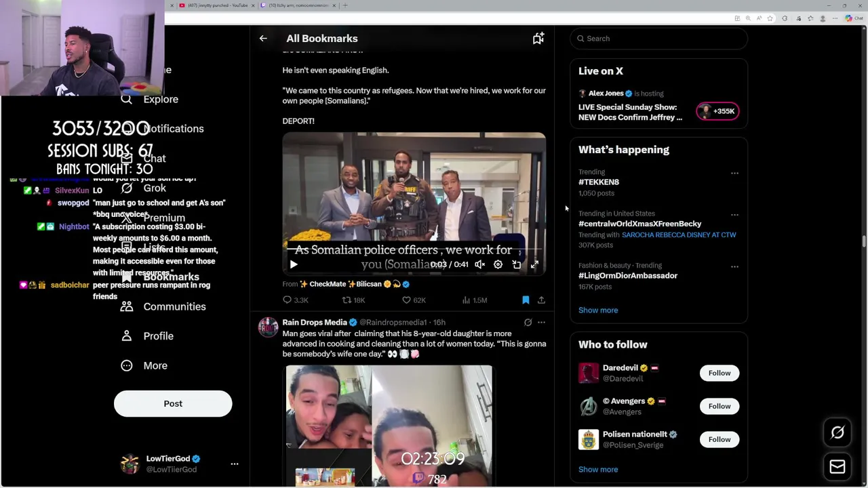The image size is (868, 488).
Task: Open a new browser tab
Action: 345,5
